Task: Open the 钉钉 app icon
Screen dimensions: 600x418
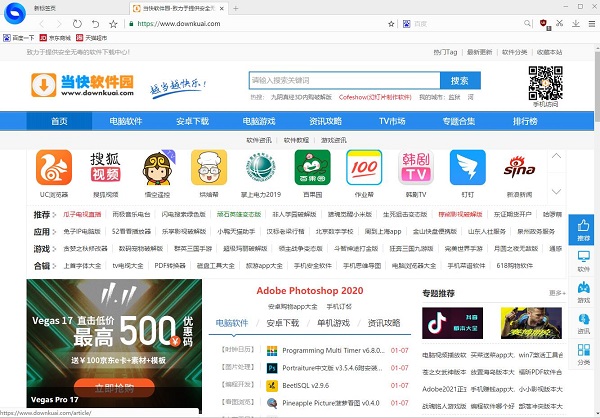Action: point(468,168)
